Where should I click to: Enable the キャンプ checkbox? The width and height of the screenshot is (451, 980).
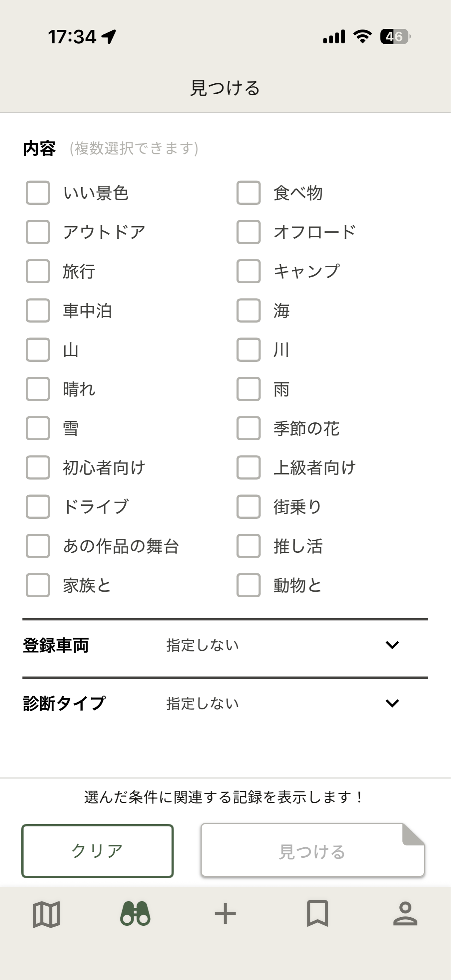(249, 271)
